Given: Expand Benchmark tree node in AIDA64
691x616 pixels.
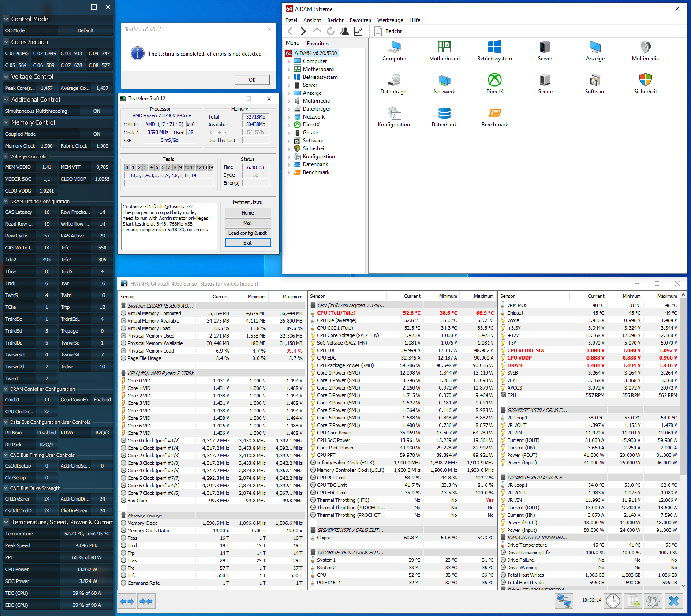Looking at the screenshot, I should click(x=289, y=173).
